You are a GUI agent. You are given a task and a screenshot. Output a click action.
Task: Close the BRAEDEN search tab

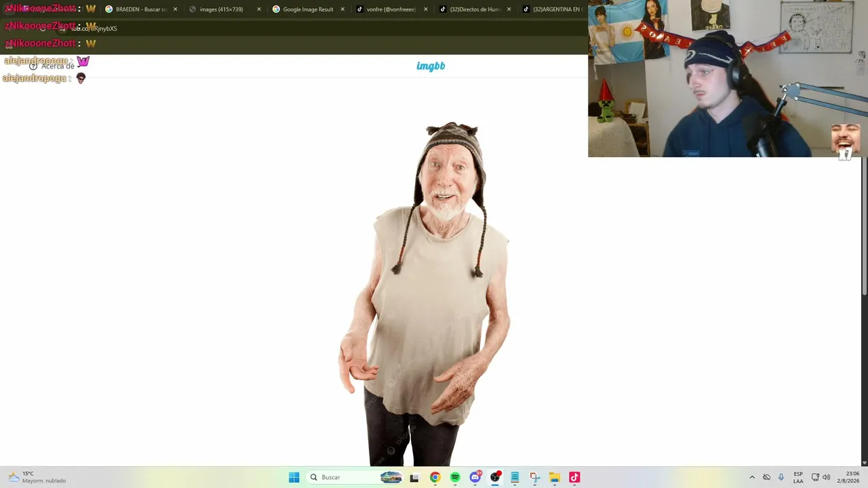[x=175, y=9]
